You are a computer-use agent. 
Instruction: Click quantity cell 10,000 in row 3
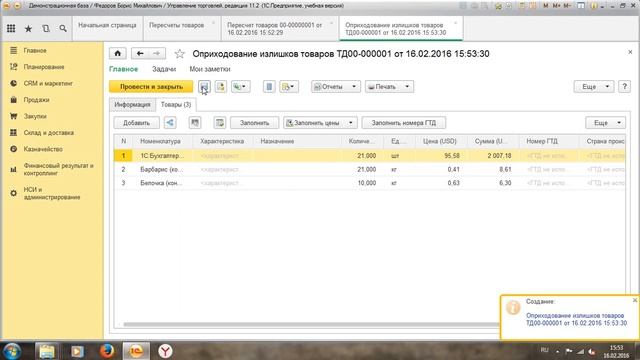click(x=362, y=183)
